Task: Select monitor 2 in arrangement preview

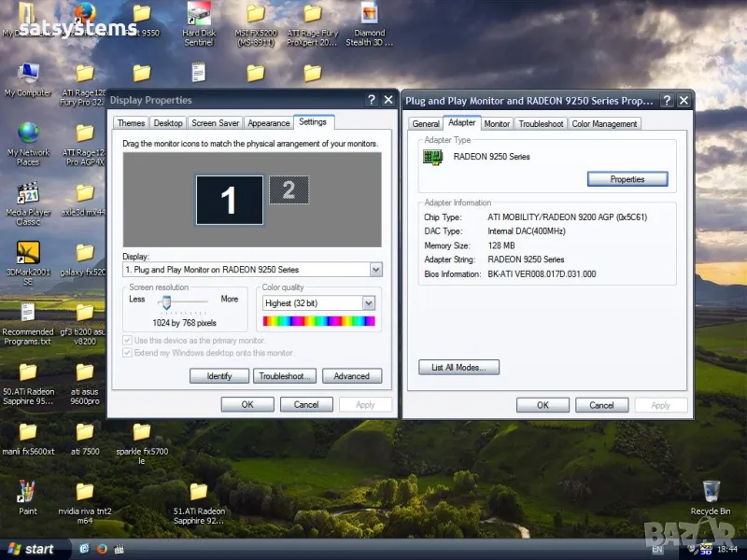Action: coord(289,190)
